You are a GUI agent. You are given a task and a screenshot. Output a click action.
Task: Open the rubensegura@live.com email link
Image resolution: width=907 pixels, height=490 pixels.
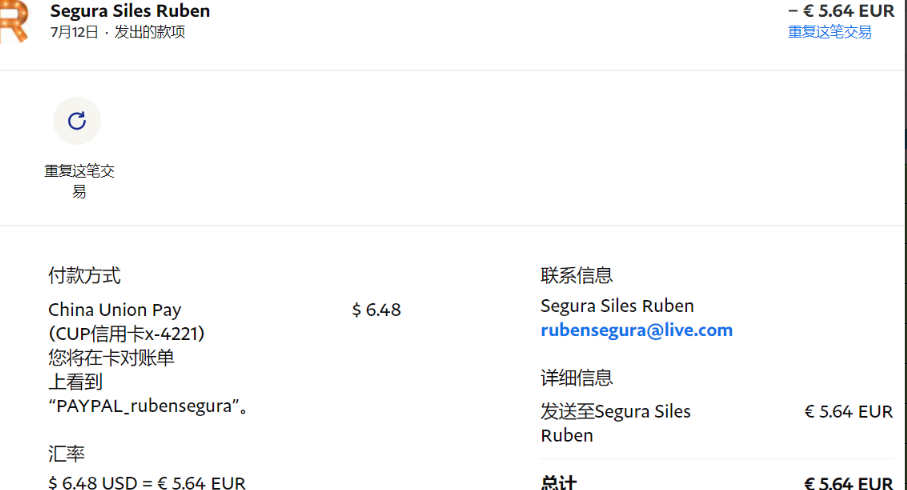[636, 330]
